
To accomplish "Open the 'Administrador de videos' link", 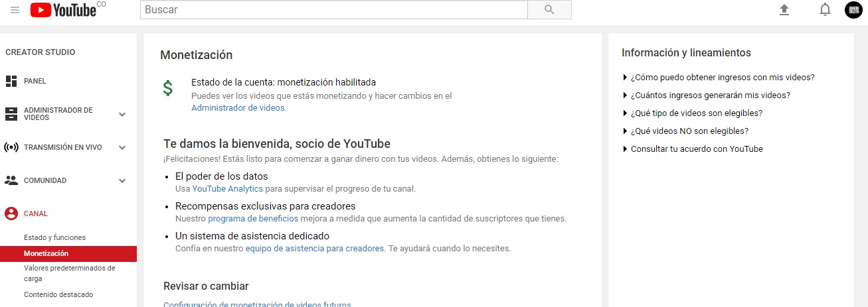I will click(x=238, y=107).
